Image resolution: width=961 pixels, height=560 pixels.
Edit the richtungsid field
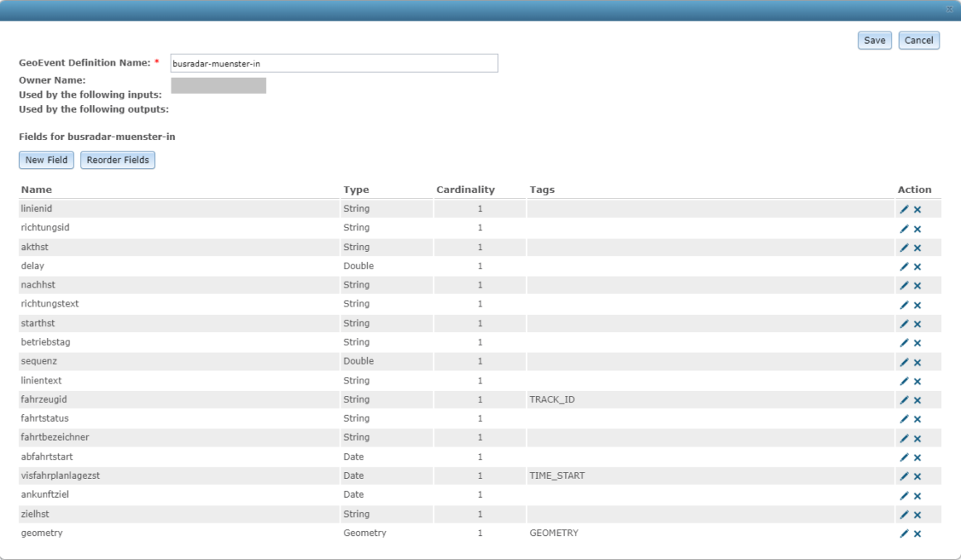(x=904, y=229)
